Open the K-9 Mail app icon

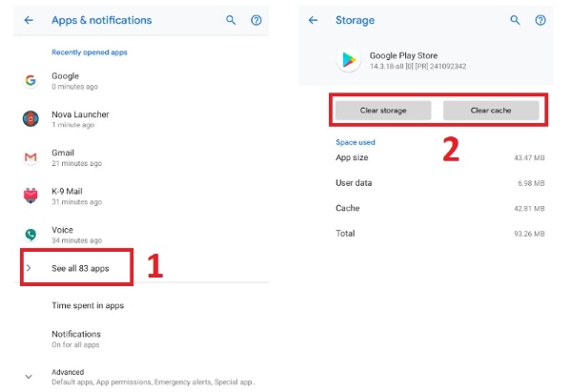click(30, 196)
